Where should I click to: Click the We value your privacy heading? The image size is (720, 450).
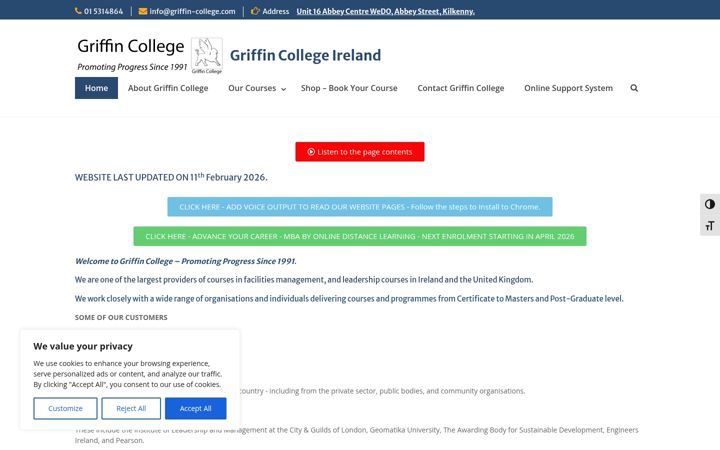[83, 346]
